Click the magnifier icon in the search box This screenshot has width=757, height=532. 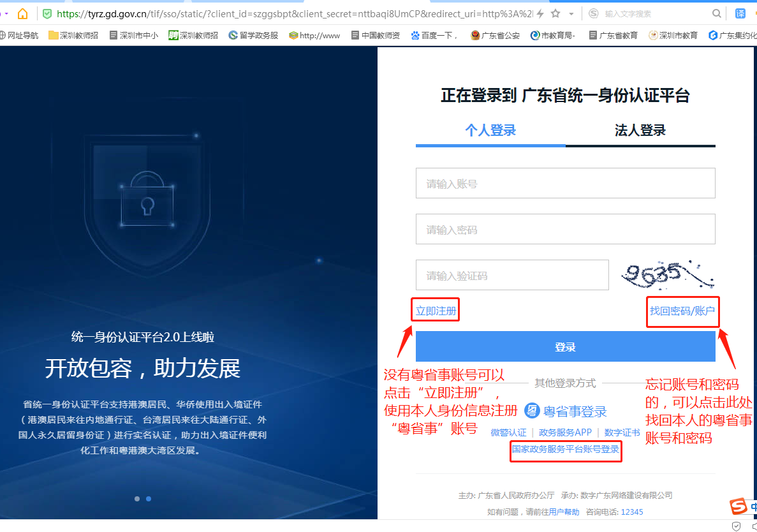716,13
